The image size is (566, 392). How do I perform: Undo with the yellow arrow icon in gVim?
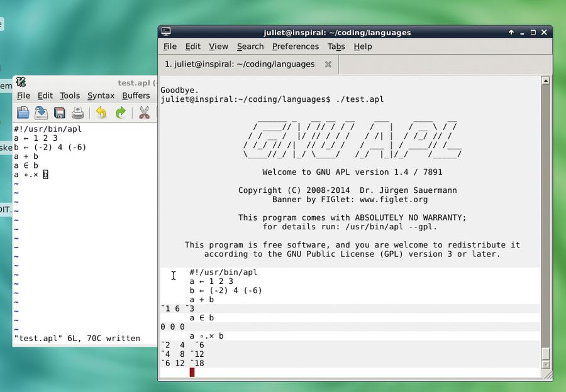click(101, 113)
